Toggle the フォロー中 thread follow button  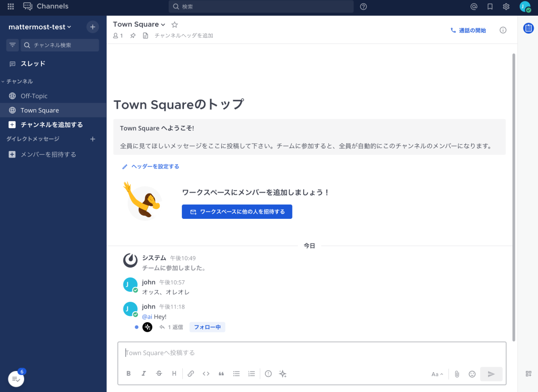coord(207,327)
